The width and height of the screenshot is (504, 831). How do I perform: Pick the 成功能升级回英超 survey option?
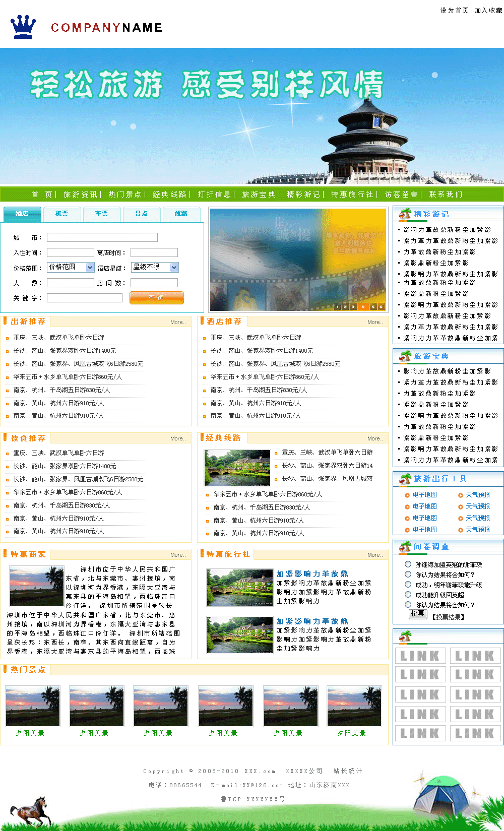[408, 595]
